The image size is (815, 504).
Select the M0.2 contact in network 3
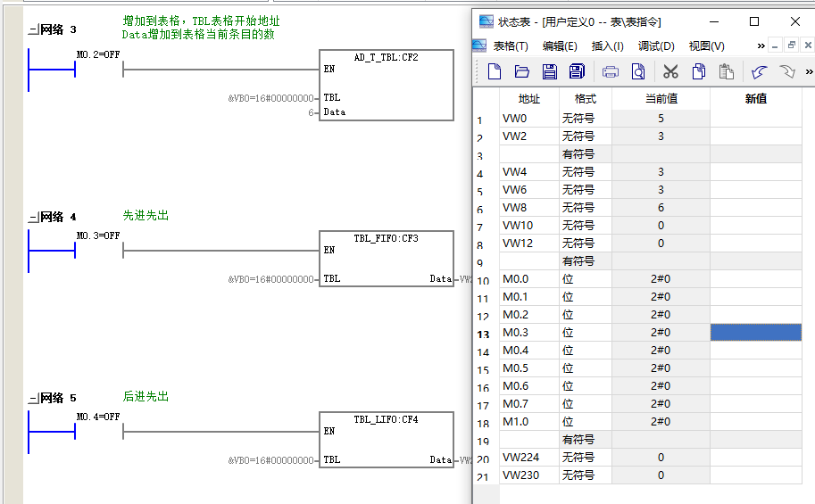click(99, 69)
